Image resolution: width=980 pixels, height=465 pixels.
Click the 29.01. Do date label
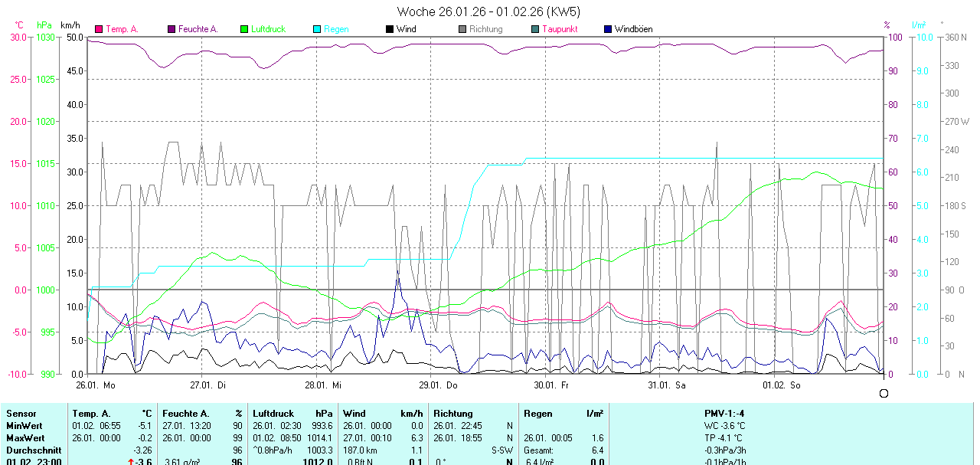437,385
